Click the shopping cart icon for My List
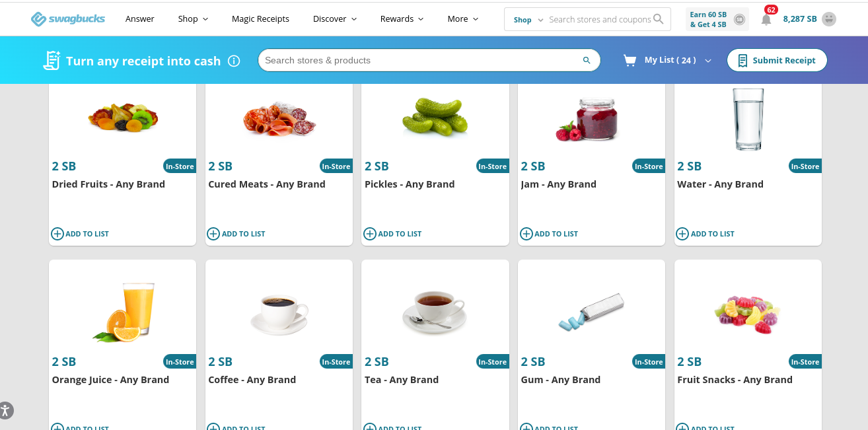The image size is (868, 430). [630, 61]
